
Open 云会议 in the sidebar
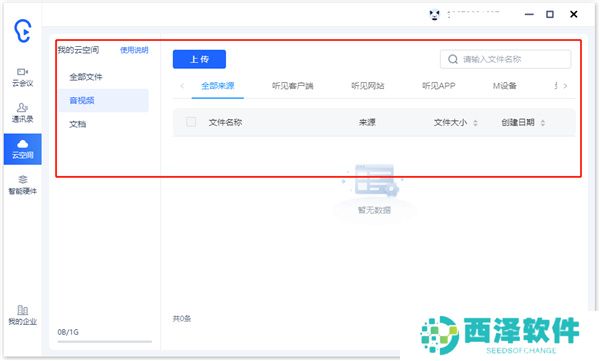(x=23, y=77)
